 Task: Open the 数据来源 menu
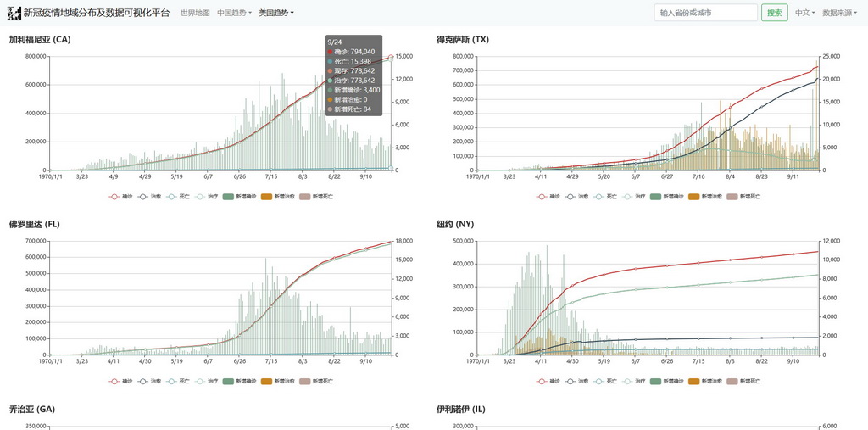839,13
